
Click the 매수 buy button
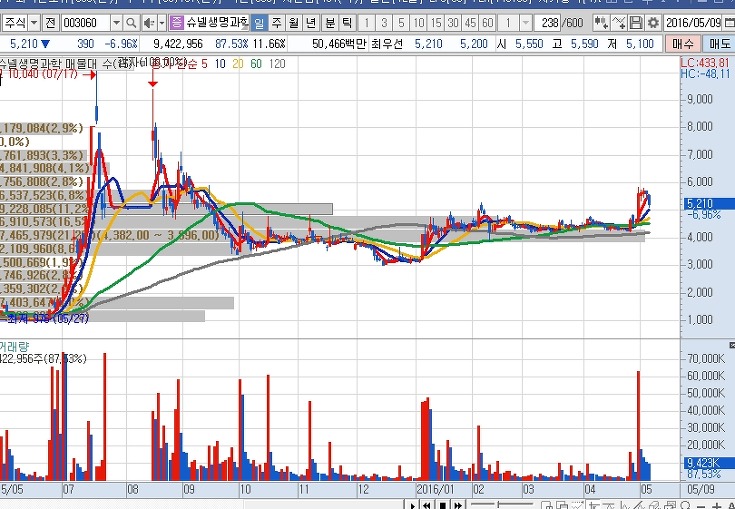pos(682,44)
